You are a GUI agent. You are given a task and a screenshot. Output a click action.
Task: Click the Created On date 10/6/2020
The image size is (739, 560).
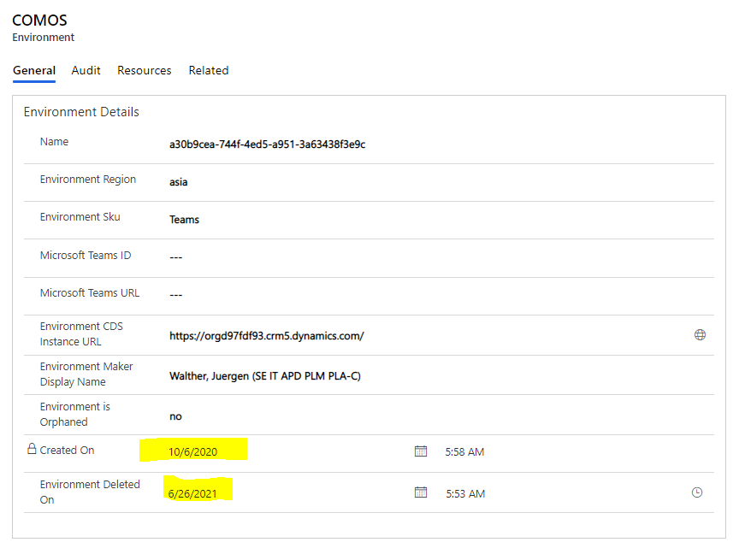point(192,452)
